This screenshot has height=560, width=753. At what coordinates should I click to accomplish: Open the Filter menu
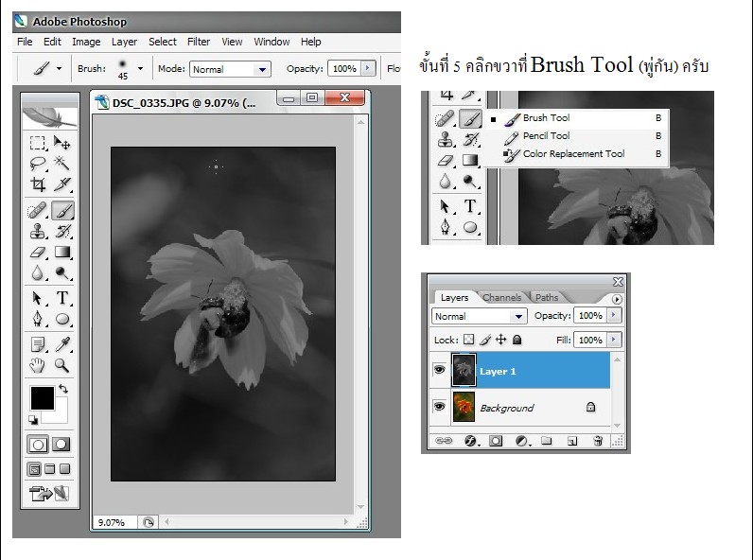tap(199, 42)
